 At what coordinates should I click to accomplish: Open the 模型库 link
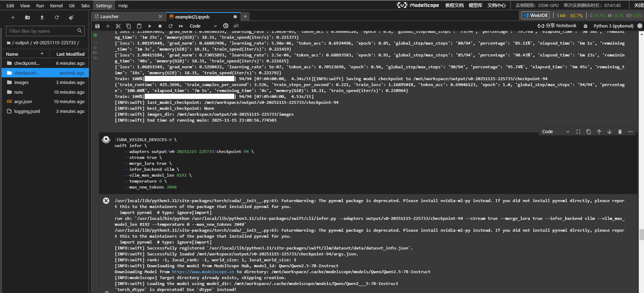coord(475,5)
